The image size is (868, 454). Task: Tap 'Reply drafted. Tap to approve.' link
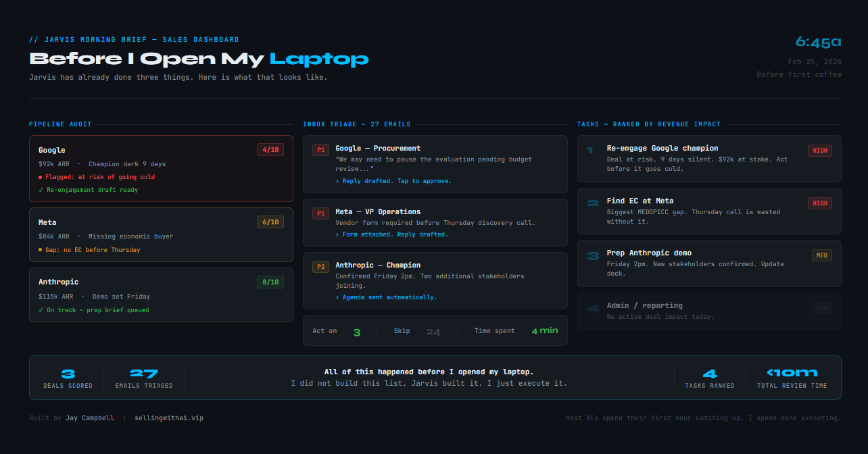393,181
